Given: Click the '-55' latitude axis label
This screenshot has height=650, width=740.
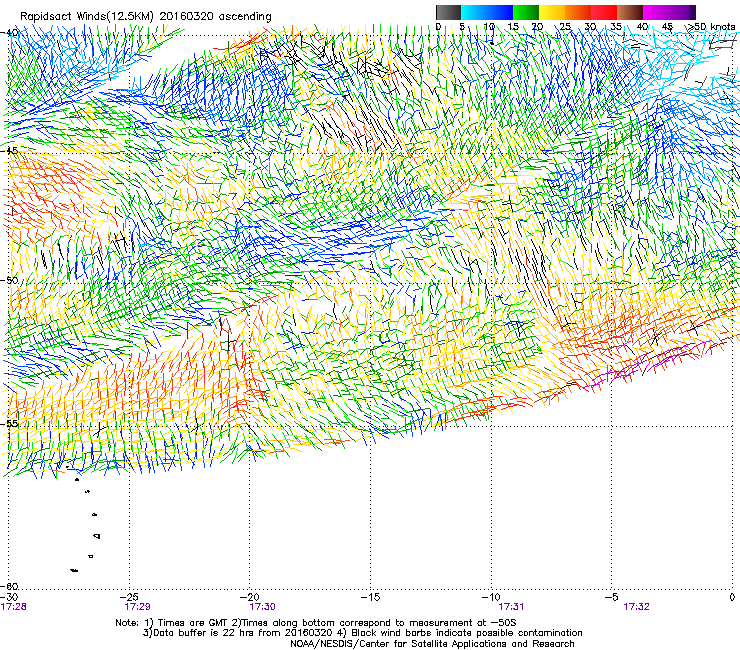Looking at the screenshot, I should click(x=10, y=423).
